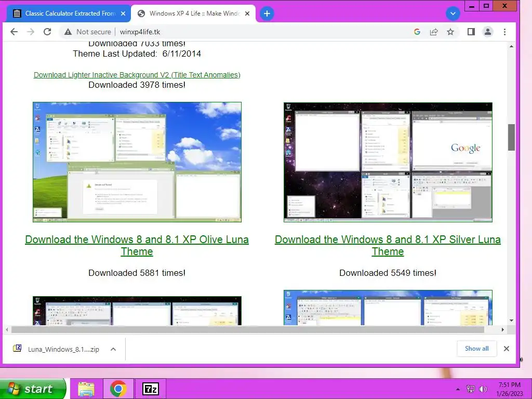532x399 pixels.
Task: Click the classic calculator tab favicon
Action: (17, 14)
